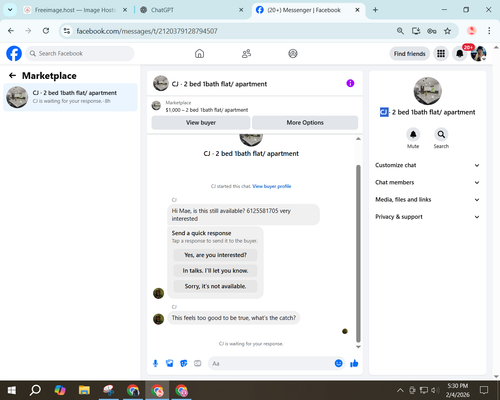Click CJ's avatar beside the last message
The height and width of the screenshot is (400, 500).
158,319
